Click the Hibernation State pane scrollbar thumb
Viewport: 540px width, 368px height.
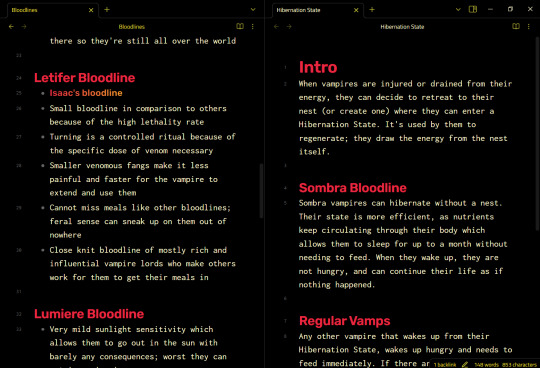[538, 134]
